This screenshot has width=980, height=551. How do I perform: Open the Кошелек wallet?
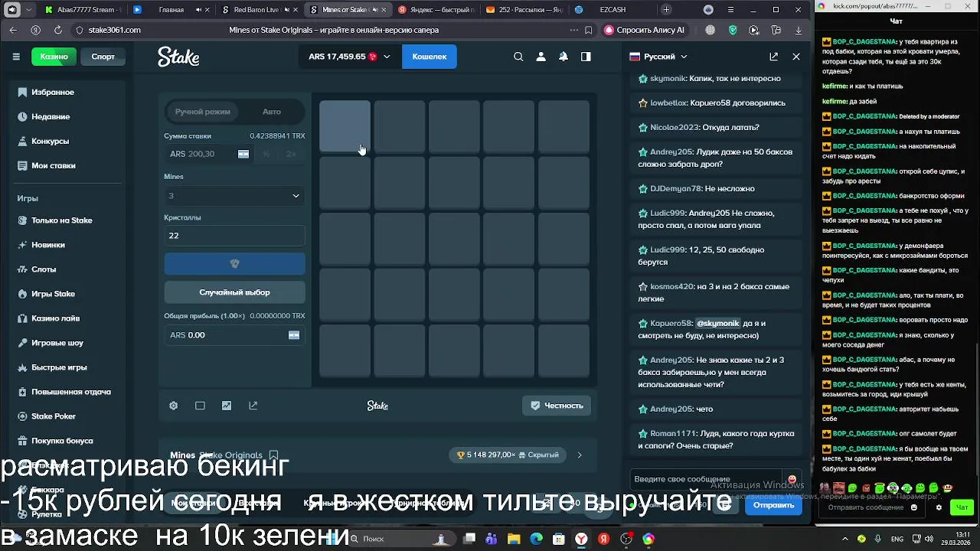click(430, 57)
